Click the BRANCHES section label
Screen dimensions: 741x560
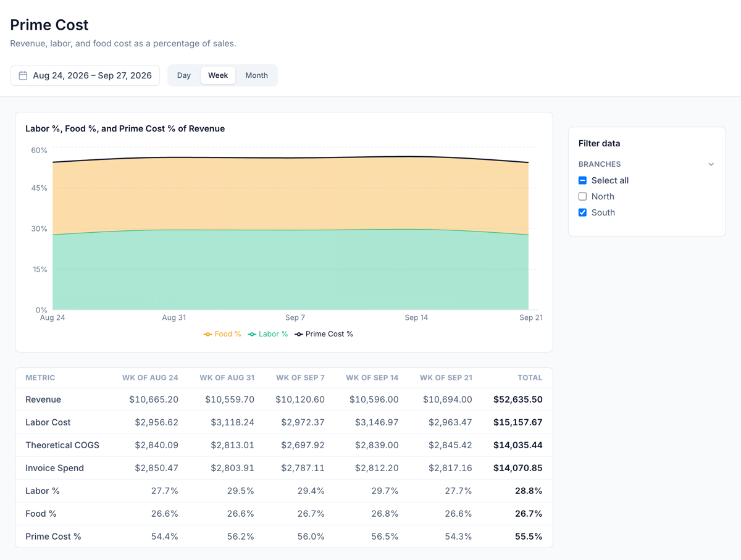click(x=600, y=164)
